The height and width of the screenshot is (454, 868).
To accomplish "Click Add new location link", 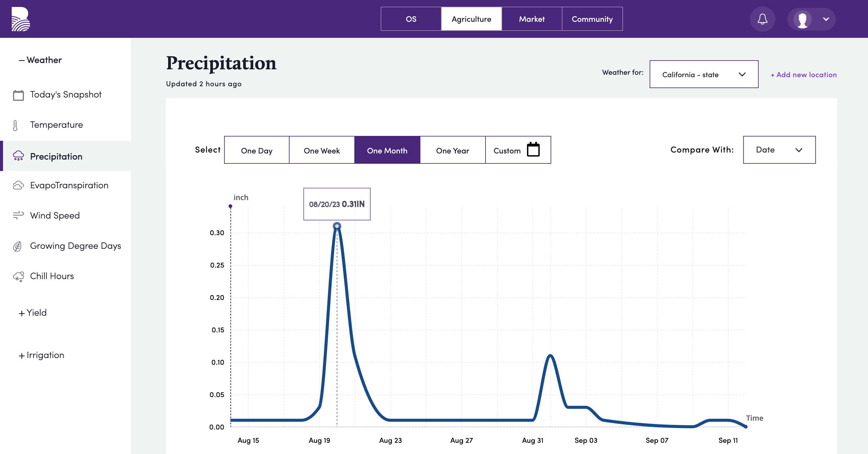I will pyautogui.click(x=803, y=75).
